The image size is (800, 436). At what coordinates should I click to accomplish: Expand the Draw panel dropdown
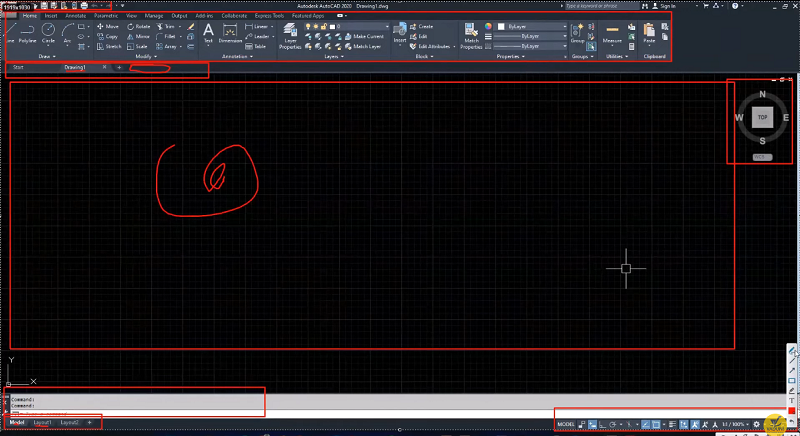pos(47,57)
